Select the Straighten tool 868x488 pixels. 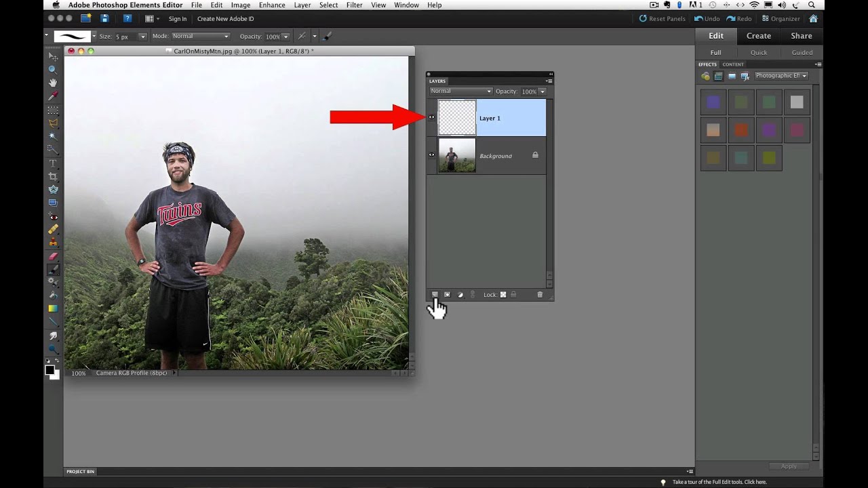[x=53, y=203]
